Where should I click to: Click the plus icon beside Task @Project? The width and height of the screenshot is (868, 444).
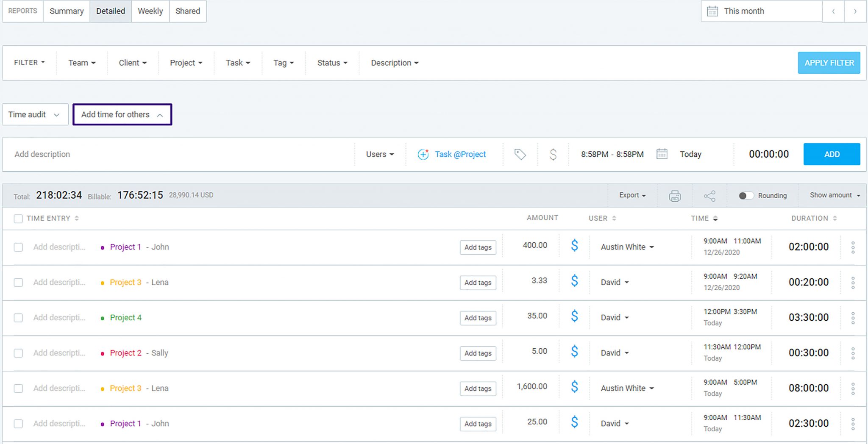tap(423, 154)
